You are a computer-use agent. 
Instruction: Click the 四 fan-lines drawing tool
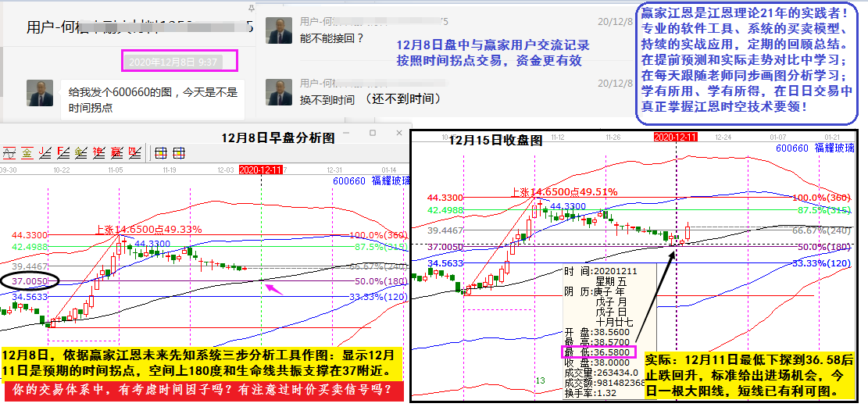tap(134, 153)
